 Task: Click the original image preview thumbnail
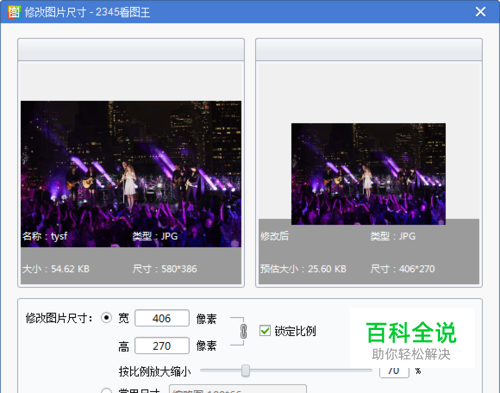click(x=131, y=174)
